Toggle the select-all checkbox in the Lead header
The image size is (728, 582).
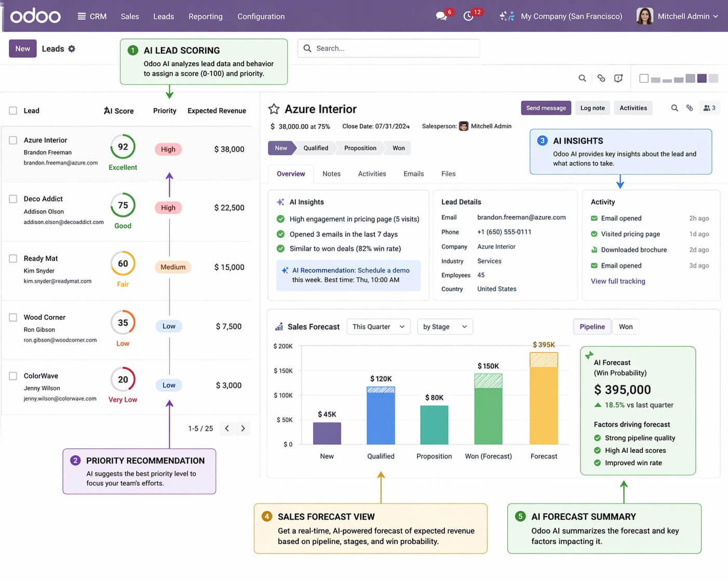tap(12, 110)
